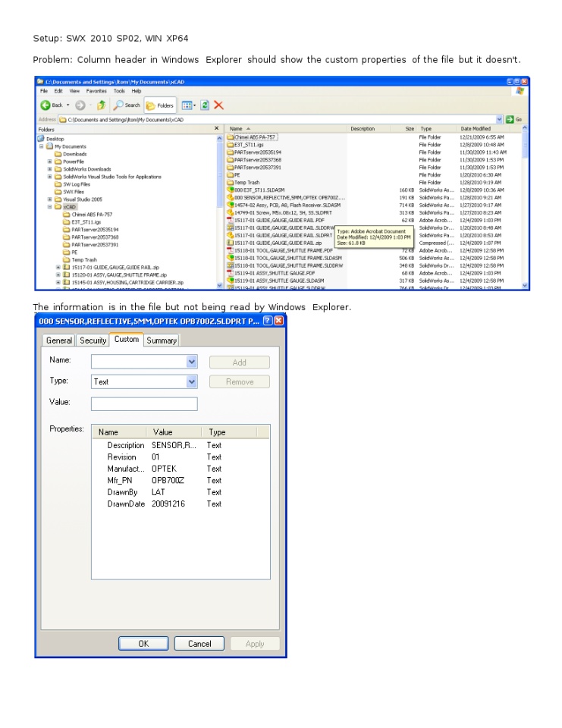Click the Forward arrow in Explorer toolbar

pos(80,105)
